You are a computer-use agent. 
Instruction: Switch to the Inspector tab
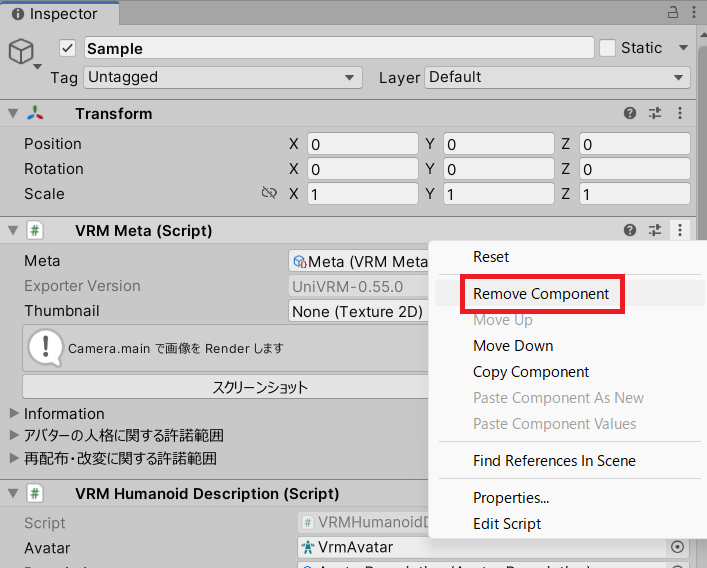(60, 14)
